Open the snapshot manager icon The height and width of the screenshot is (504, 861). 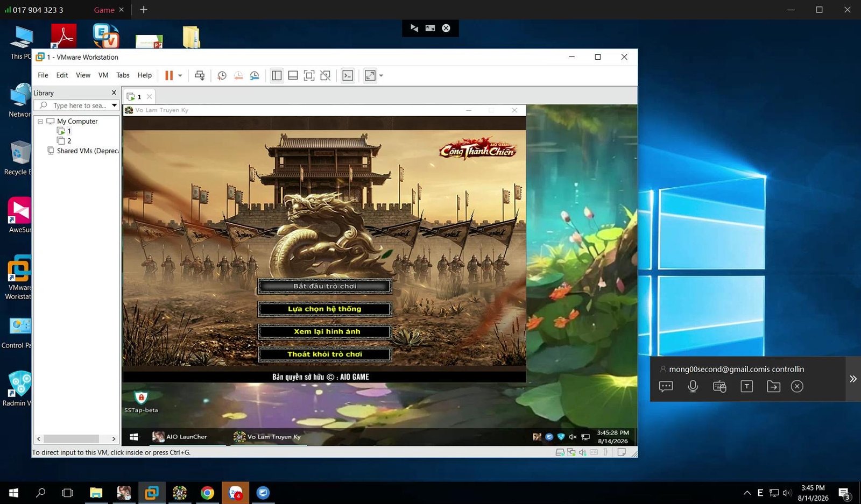tap(255, 76)
